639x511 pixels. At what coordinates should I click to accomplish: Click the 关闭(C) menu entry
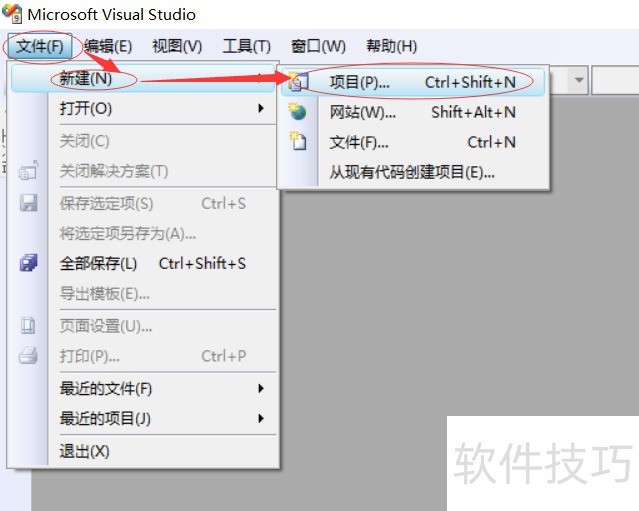point(143,141)
